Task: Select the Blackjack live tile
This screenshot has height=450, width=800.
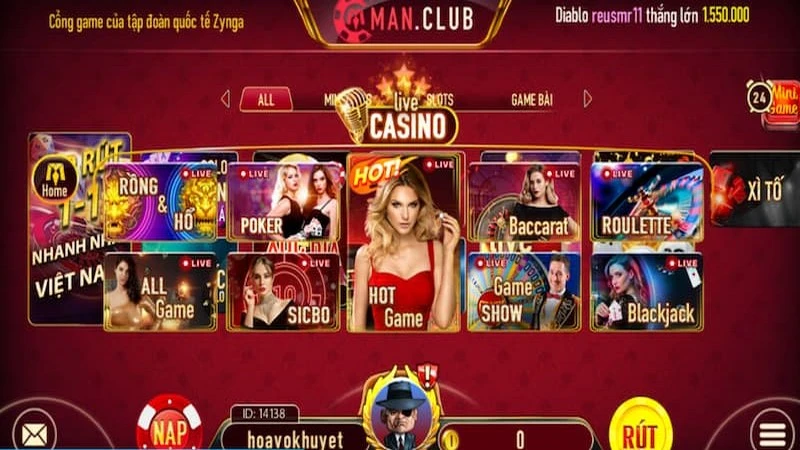Action: pyautogui.click(x=647, y=292)
